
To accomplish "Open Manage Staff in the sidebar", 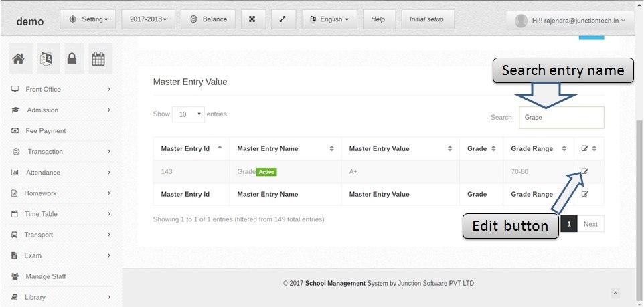I will coord(61,276).
